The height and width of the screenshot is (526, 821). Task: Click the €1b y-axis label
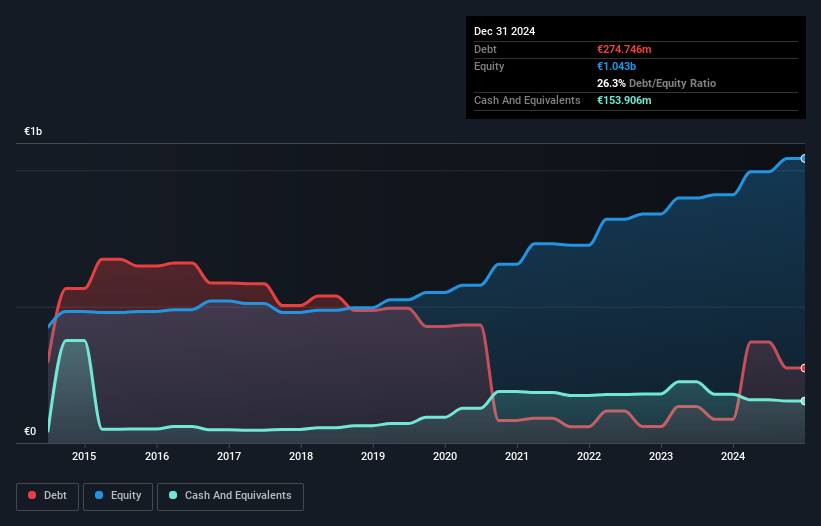[x=33, y=131]
